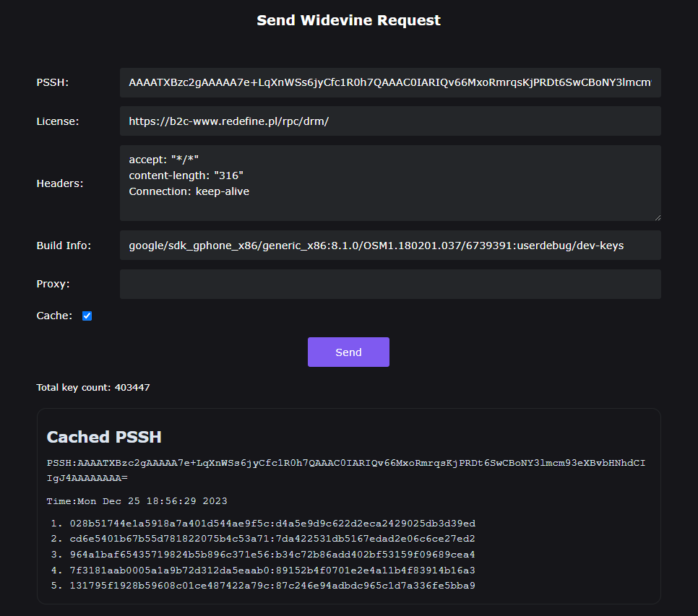The image size is (698, 616).
Task: Uncheck the Cache checkbox
Action: point(87,316)
